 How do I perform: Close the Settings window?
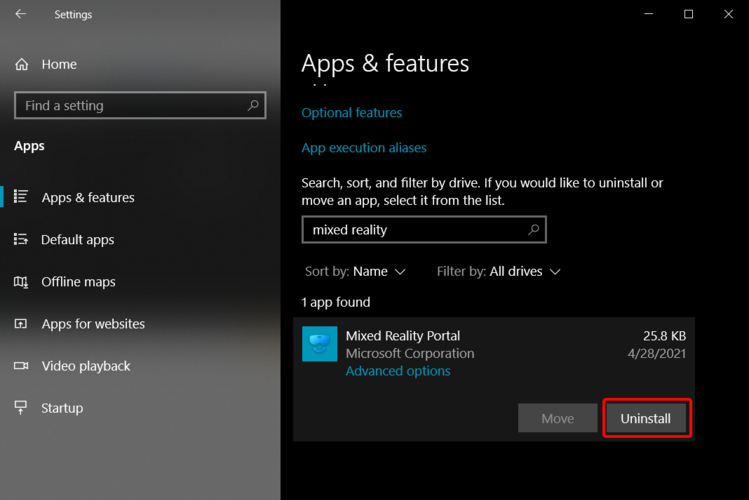(x=728, y=14)
